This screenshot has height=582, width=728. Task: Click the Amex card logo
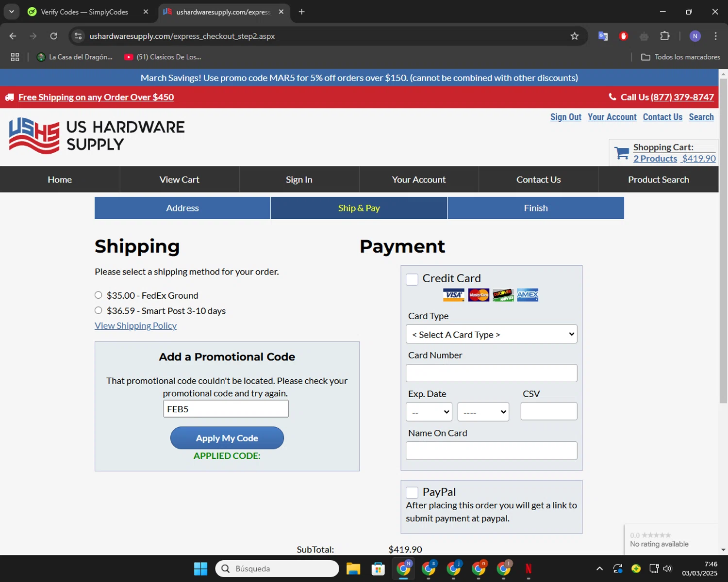click(528, 295)
